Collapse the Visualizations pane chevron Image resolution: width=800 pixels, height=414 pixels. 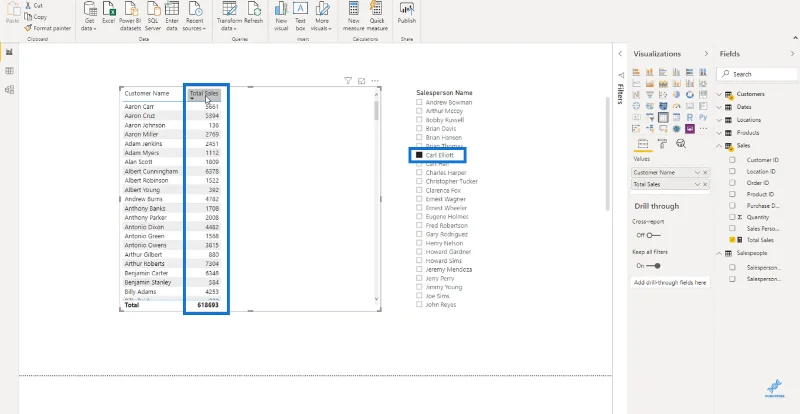[706, 54]
